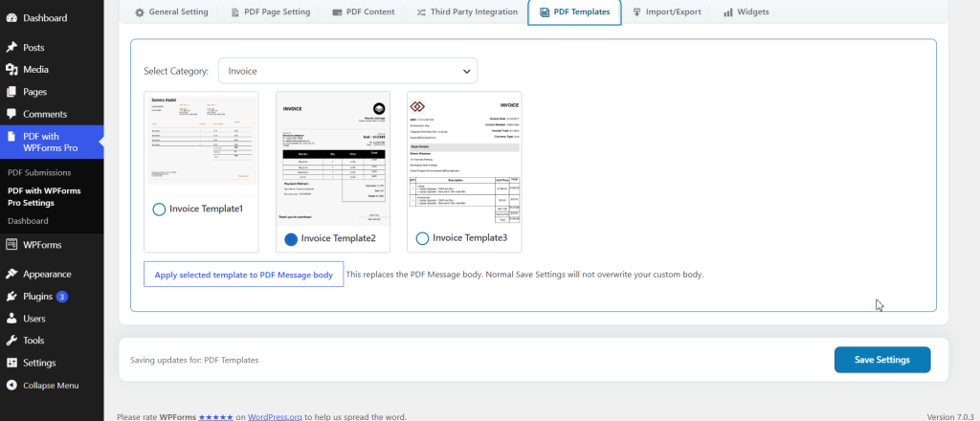Click the gear icon on General Setting tab

140,11
